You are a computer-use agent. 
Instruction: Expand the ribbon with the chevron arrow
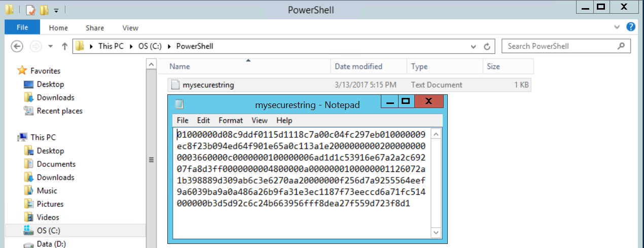[617, 27]
